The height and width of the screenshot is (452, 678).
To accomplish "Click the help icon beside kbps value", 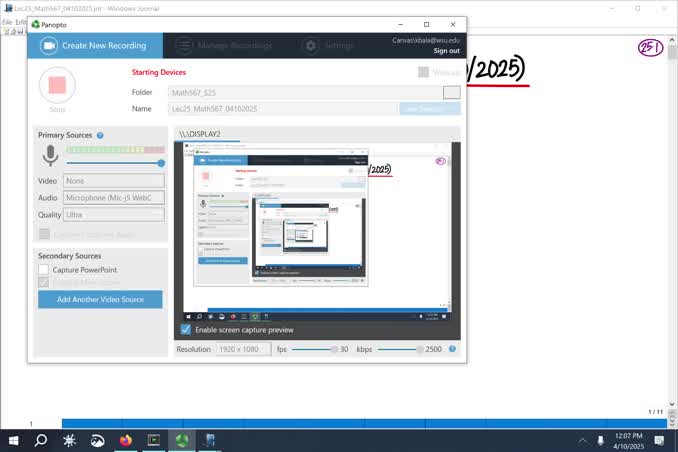I will click(453, 349).
